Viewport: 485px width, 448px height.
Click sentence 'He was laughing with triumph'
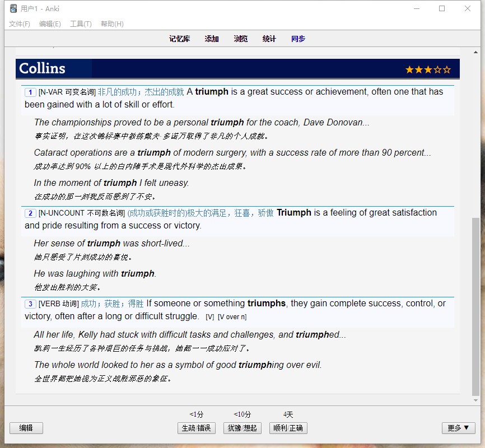[95, 273]
